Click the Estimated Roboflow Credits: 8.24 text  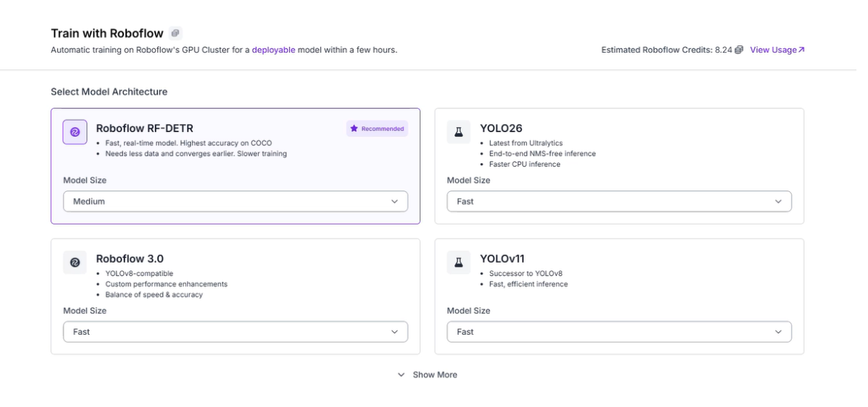pyautogui.click(x=666, y=50)
